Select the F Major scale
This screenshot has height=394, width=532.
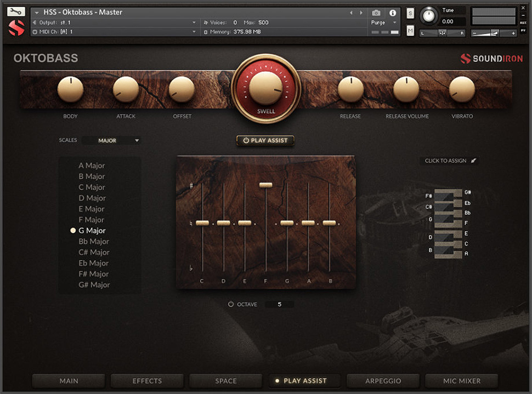pyautogui.click(x=91, y=220)
